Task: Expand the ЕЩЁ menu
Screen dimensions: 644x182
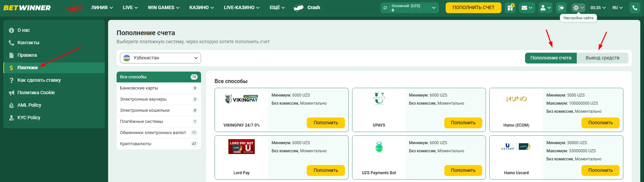Action: click(x=277, y=7)
